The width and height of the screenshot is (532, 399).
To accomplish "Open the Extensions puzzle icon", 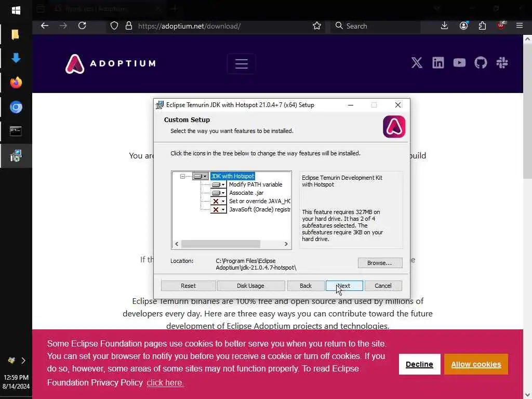I will pyautogui.click(x=482, y=26).
